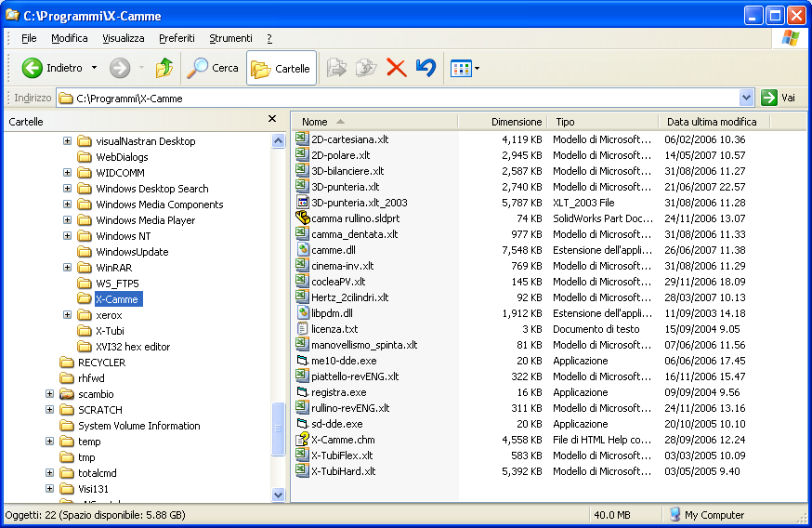Select the me10-dde.exe application icon

click(302, 360)
